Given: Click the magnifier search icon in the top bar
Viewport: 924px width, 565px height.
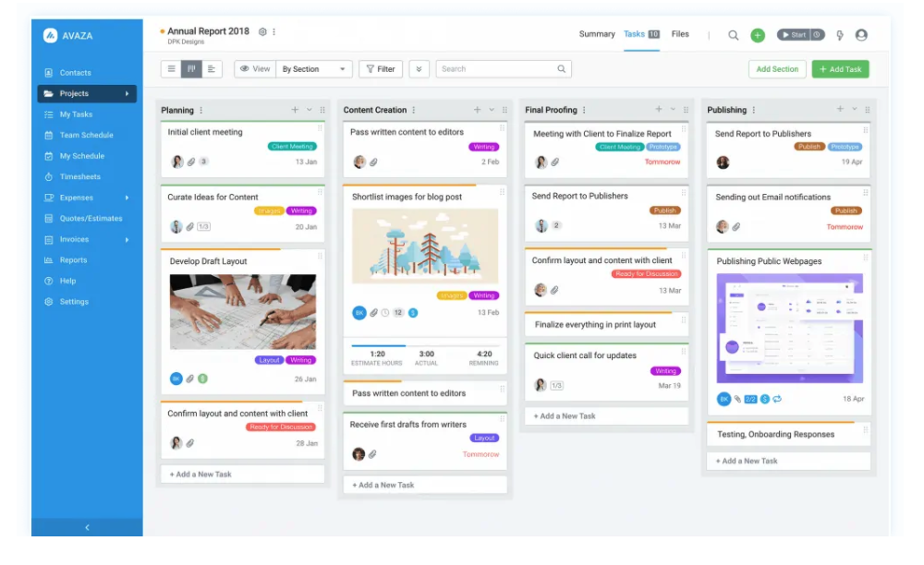Looking at the screenshot, I should (x=733, y=35).
